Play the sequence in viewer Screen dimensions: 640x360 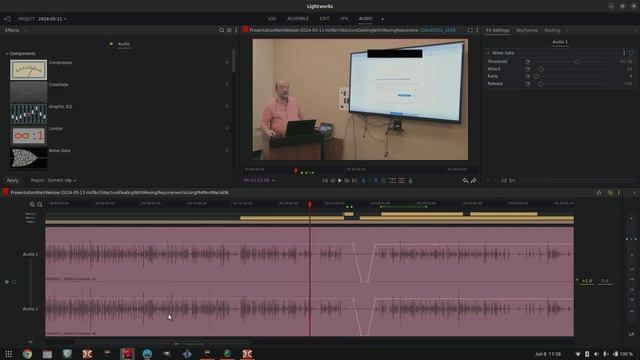click(340, 180)
